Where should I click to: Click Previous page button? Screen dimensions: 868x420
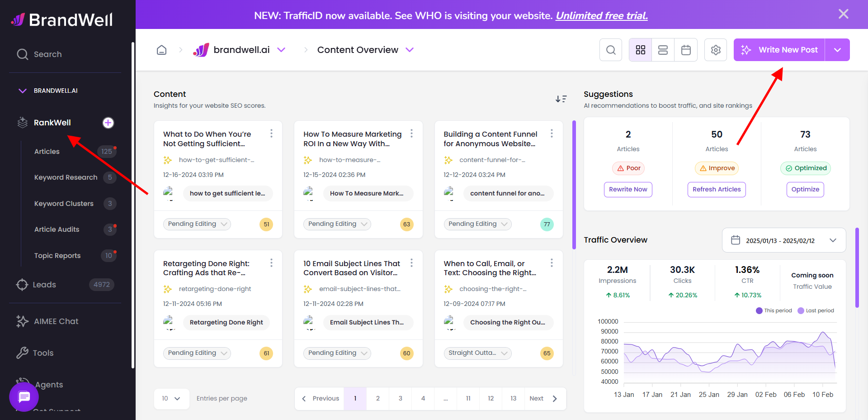pyautogui.click(x=320, y=399)
